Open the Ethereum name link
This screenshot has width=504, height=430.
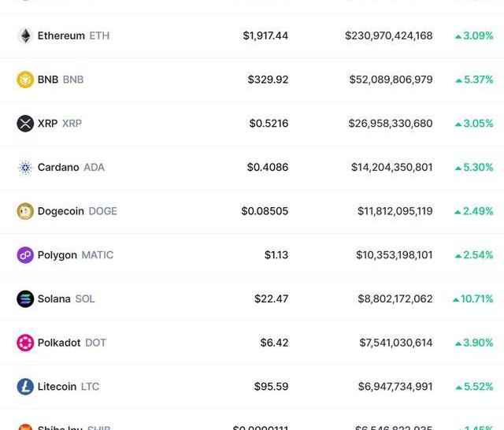61,36
